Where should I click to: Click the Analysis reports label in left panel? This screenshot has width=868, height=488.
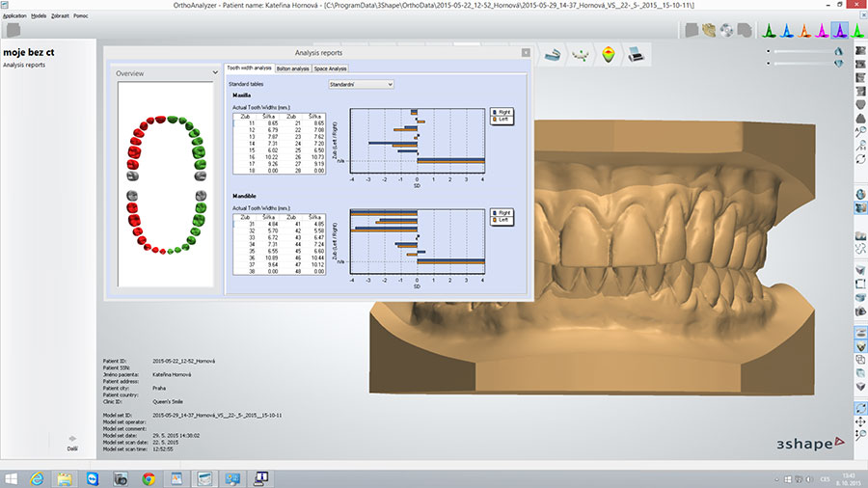24,65
